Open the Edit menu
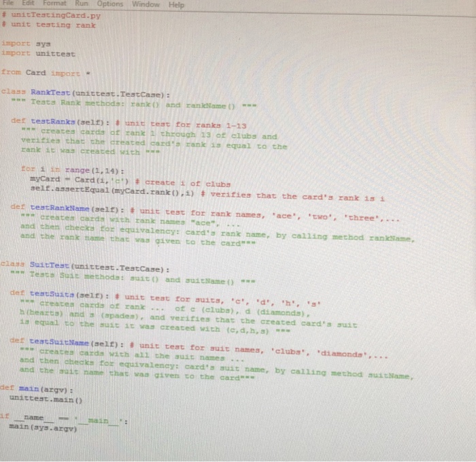The image size is (476, 462). pyautogui.click(x=28, y=3)
